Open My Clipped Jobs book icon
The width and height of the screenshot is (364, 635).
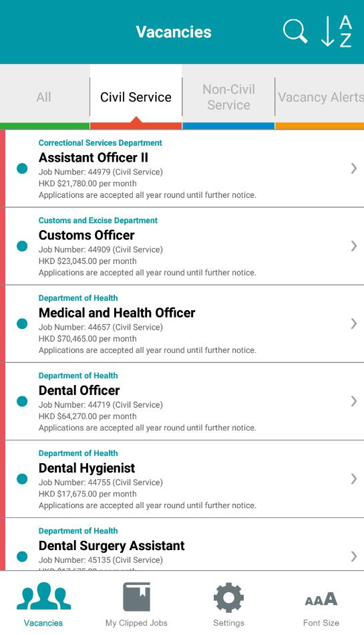coord(136,596)
